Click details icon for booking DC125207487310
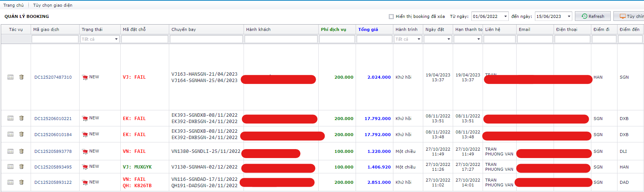This screenshot has height=192, width=644. coord(10,77)
